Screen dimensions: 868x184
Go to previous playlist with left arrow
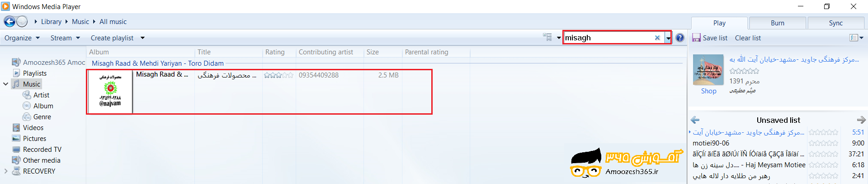(695, 120)
